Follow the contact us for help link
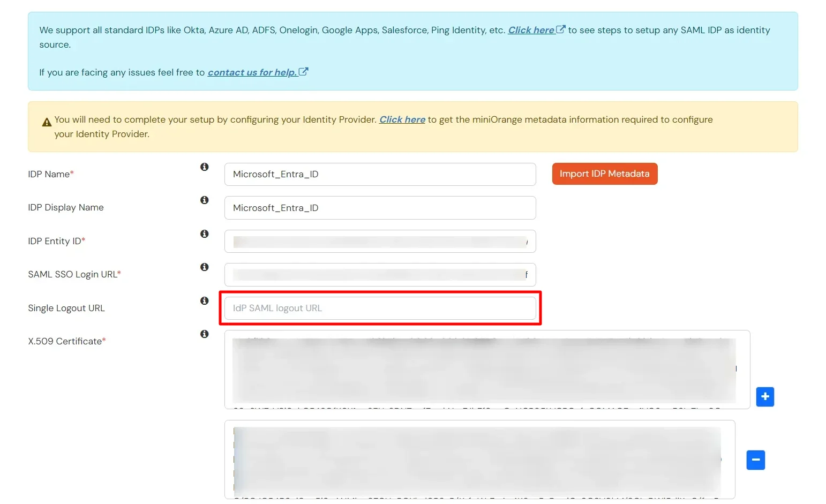826x504 pixels. click(252, 72)
